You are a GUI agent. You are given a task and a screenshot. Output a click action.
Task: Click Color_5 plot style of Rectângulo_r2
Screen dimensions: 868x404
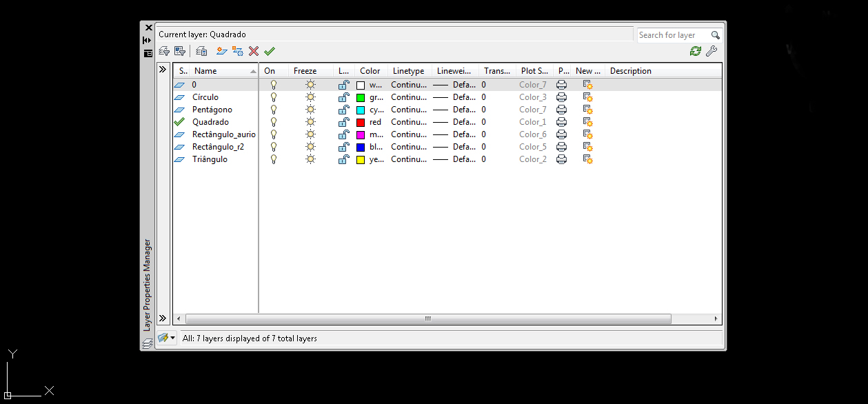pyautogui.click(x=533, y=147)
